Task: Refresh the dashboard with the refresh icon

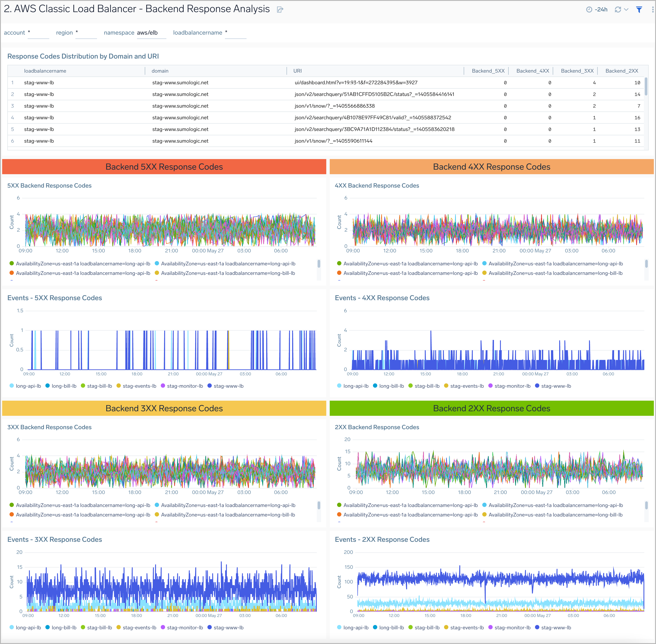Action: pos(618,10)
